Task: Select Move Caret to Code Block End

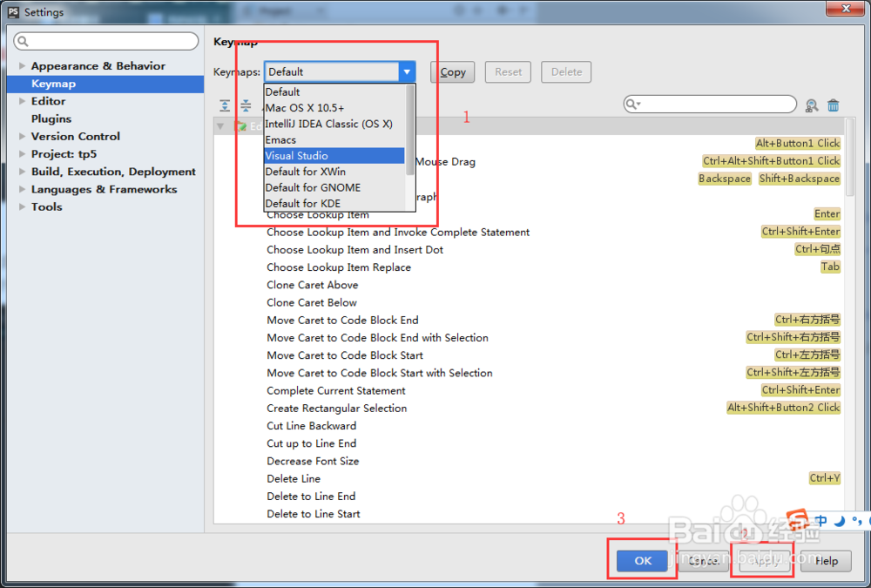Action: (x=342, y=320)
